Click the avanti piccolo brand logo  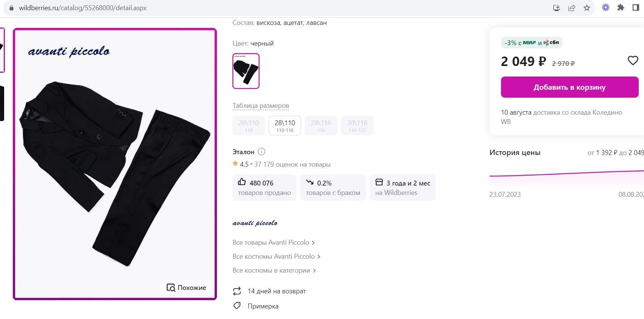tap(255, 223)
